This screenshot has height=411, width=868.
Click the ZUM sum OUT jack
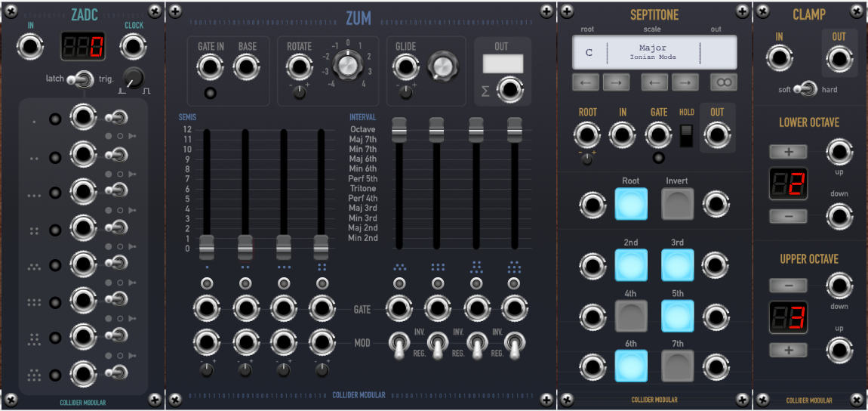[509, 90]
